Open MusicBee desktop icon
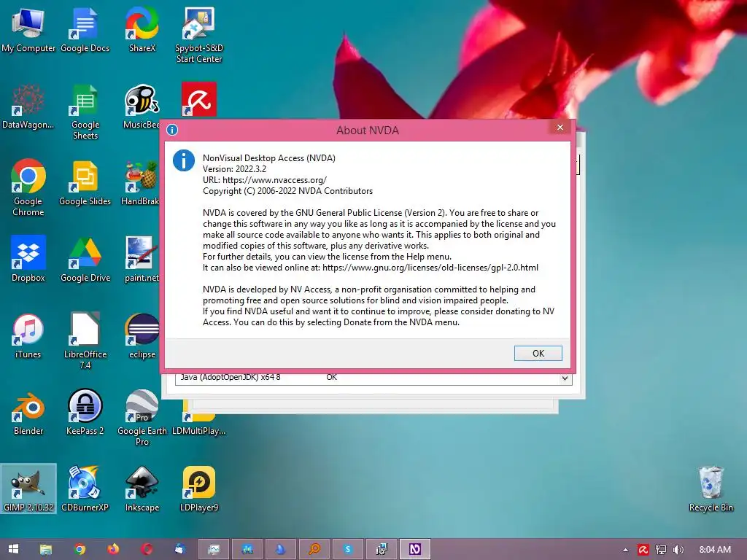Image resolution: width=747 pixels, height=560 pixels. tap(142, 106)
